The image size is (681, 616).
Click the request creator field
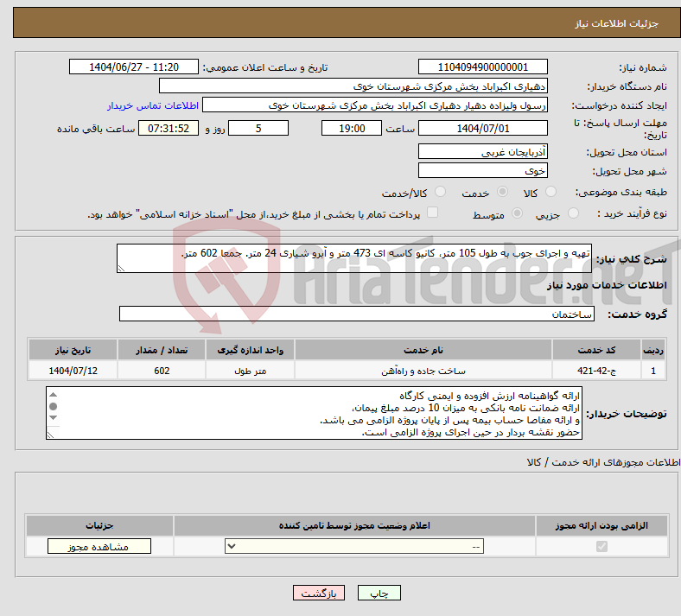[x=375, y=105]
